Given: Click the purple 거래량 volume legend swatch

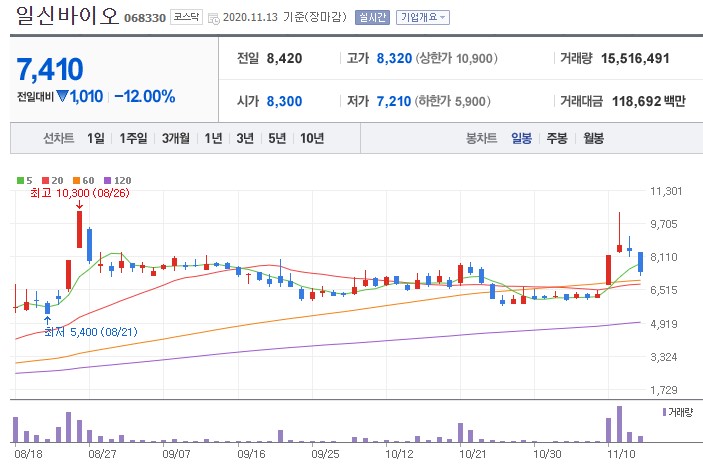Looking at the screenshot, I should [x=664, y=412].
